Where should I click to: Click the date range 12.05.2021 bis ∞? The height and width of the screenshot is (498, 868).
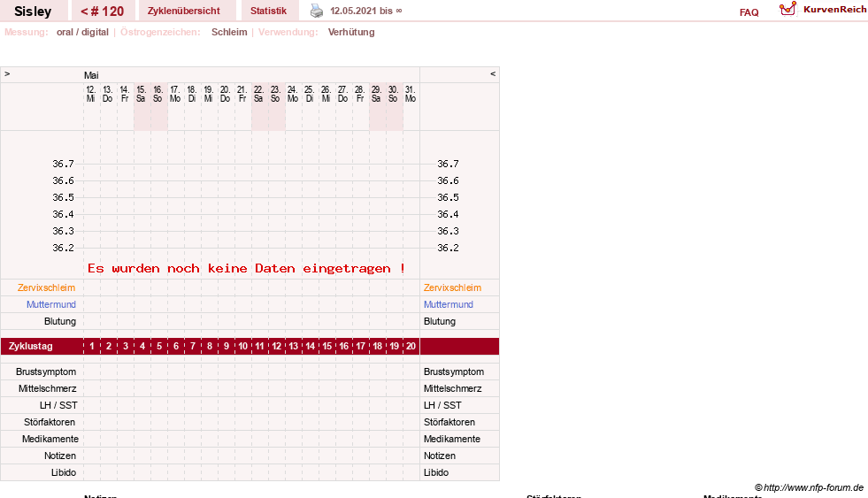point(366,11)
